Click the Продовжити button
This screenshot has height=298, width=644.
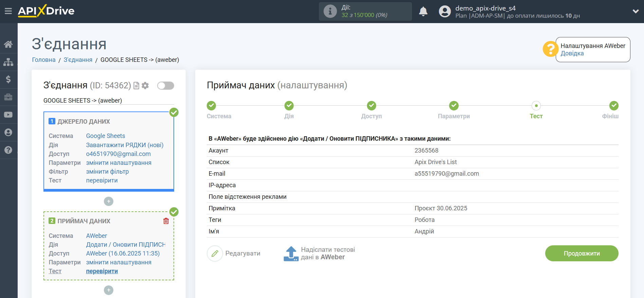click(x=582, y=253)
